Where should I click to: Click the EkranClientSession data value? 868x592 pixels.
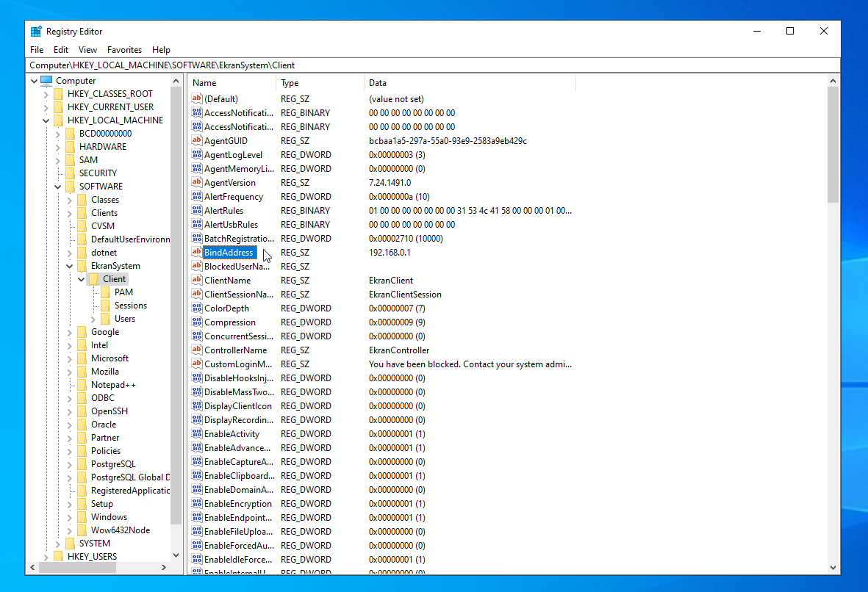pyautogui.click(x=405, y=295)
